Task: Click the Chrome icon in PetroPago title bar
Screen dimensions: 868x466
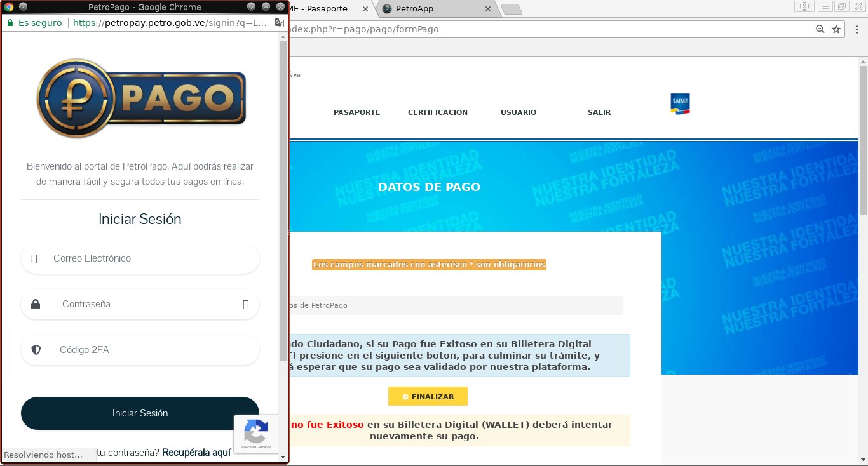Action: point(9,7)
